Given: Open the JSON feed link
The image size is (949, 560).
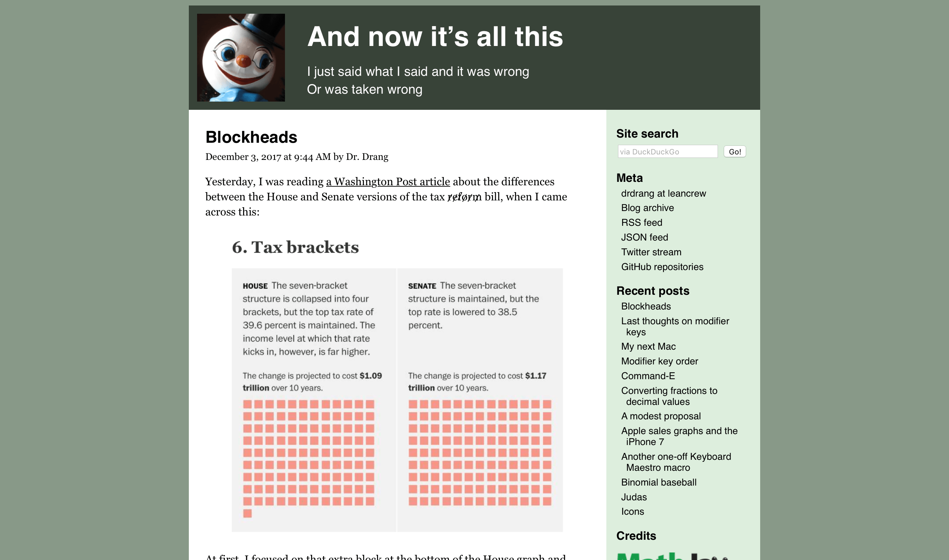Looking at the screenshot, I should click(x=645, y=237).
